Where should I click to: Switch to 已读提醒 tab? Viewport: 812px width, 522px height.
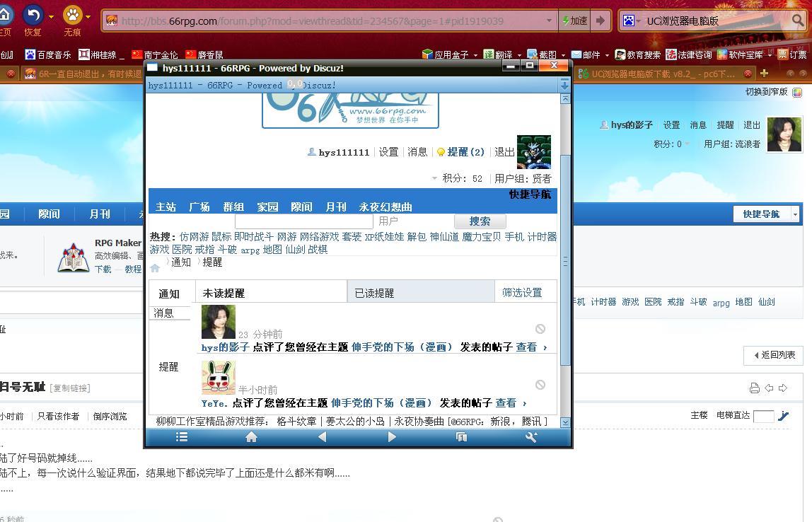(421, 293)
